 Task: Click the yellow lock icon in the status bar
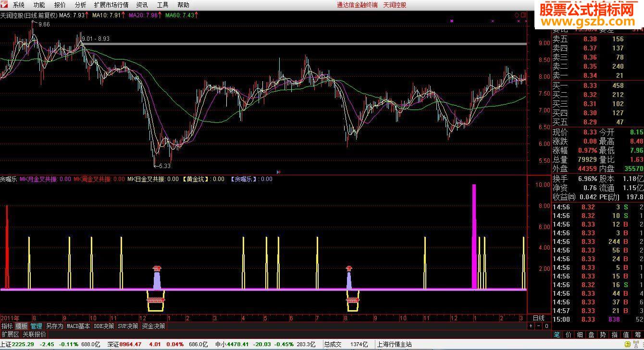coord(627,345)
